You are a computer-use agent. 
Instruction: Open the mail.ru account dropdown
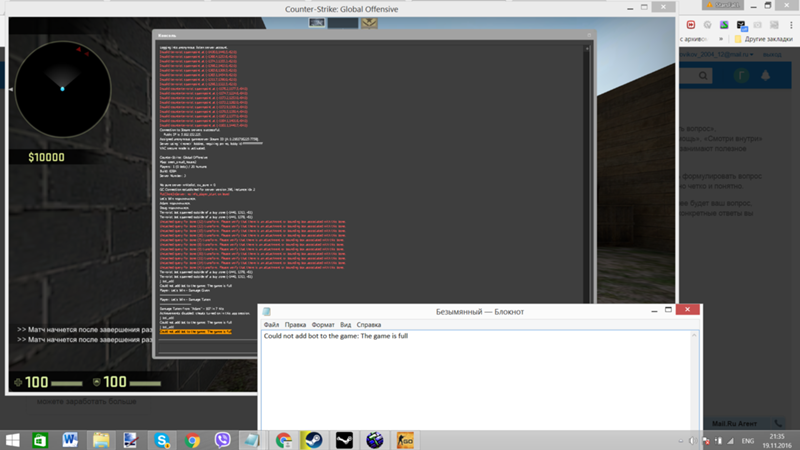[717, 55]
